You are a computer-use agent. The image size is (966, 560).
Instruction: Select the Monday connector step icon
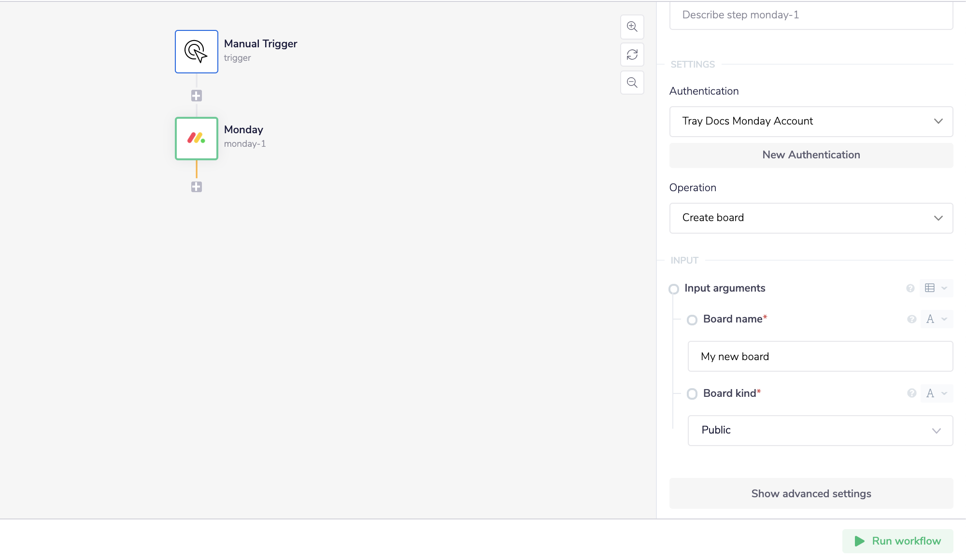click(196, 139)
